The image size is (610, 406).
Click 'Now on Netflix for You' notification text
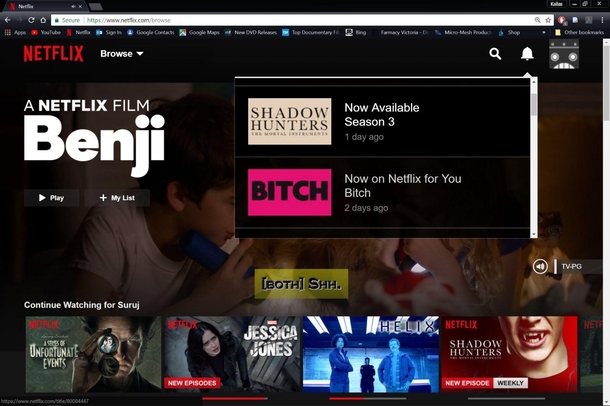pos(403,179)
